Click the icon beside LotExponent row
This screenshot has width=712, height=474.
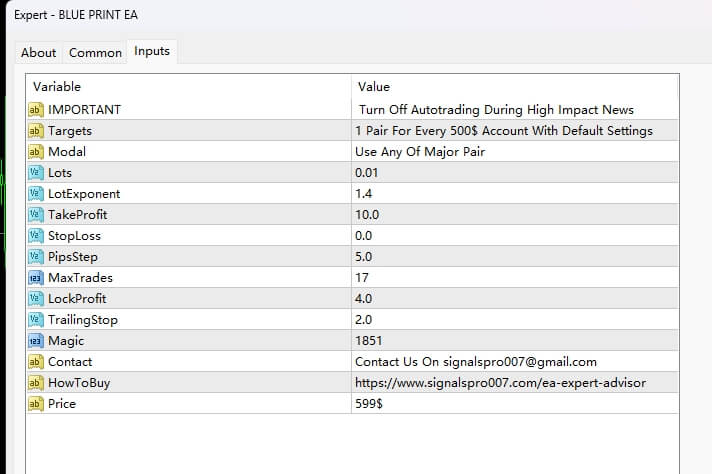pyautogui.click(x=36, y=194)
